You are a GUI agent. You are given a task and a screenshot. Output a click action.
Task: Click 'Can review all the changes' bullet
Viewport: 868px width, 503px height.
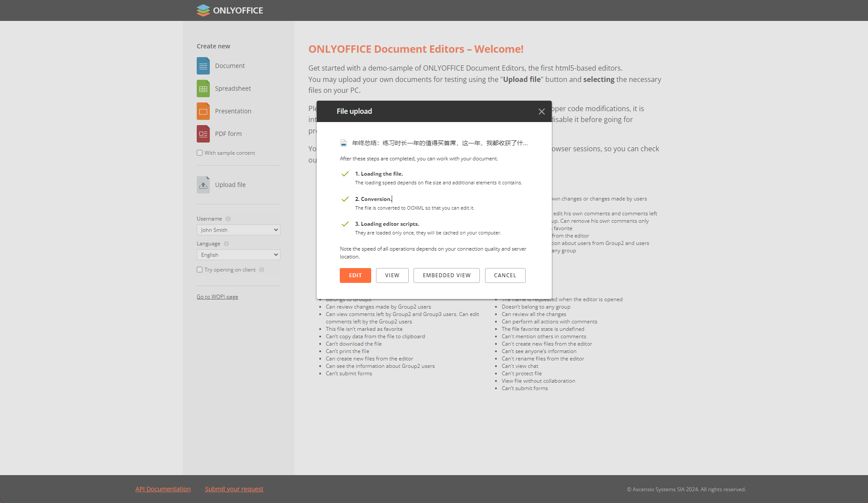coord(534,314)
